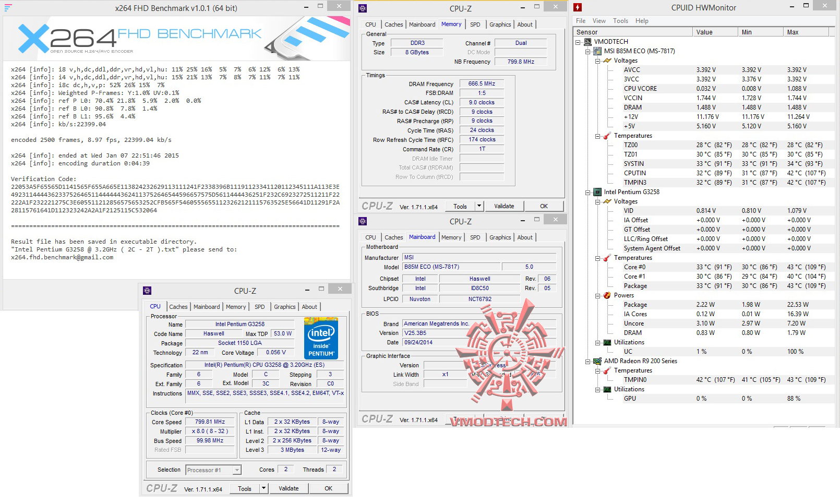This screenshot has height=504, width=840.
Task: Click the AMD Radeon R9 graphics card icon
Action: (597, 361)
